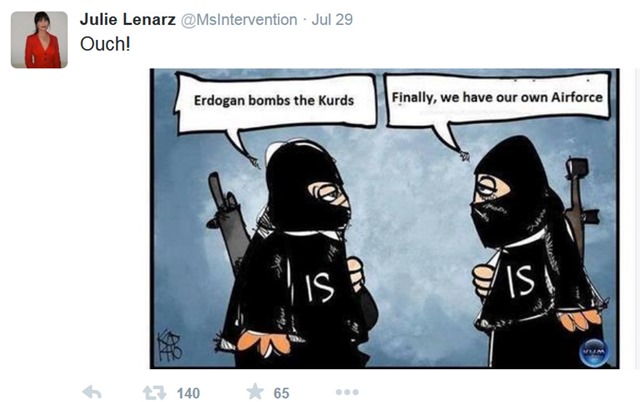
Task: Click the artist signature in the cartoon corner
Action: click(169, 346)
